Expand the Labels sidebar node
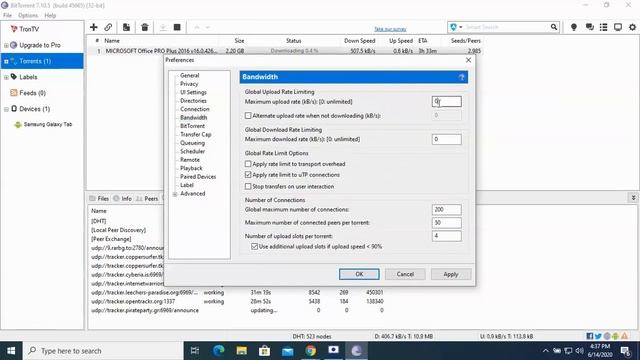Image resolution: width=640 pixels, height=360 pixels. 6,77
